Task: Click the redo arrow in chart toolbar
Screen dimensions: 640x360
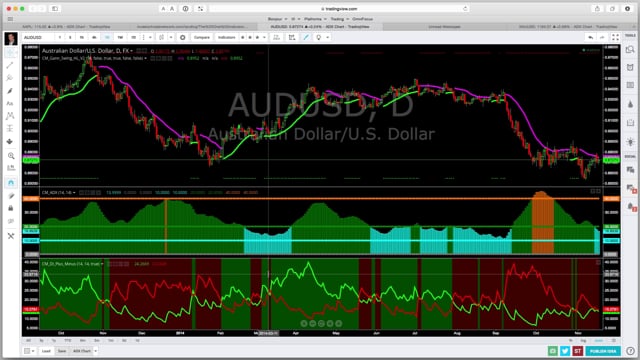Action: [x=602, y=37]
